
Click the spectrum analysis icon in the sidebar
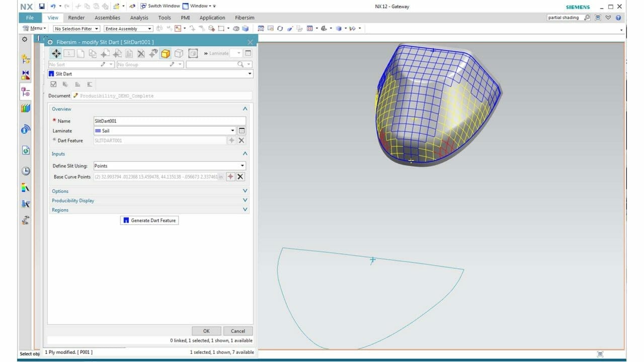(x=25, y=188)
